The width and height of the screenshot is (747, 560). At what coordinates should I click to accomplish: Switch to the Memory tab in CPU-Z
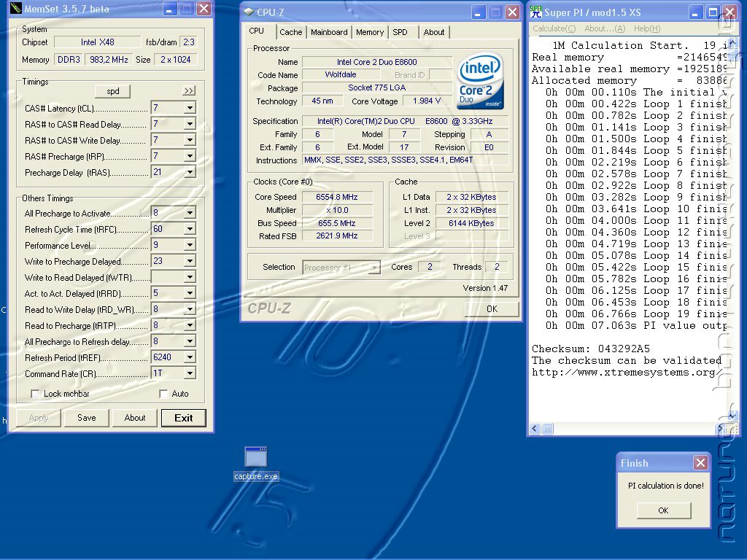point(370,32)
